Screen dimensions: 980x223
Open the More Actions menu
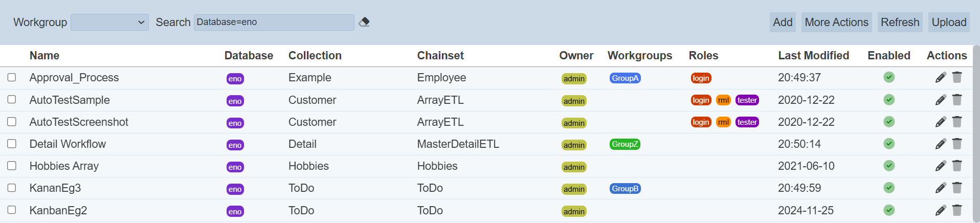[836, 23]
